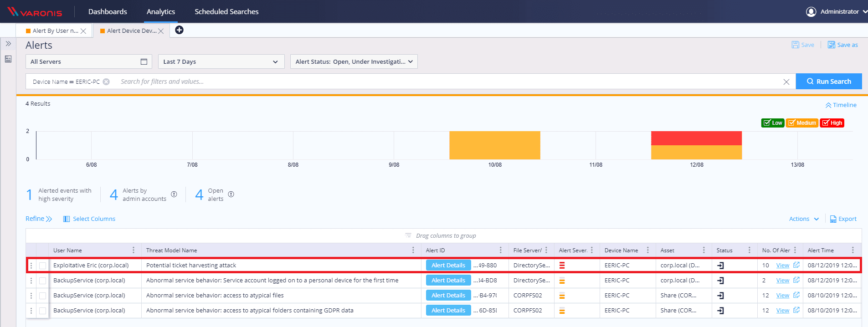Expand the left sidebar panel
The width and height of the screenshot is (868, 327).
click(x=8, y=44)
